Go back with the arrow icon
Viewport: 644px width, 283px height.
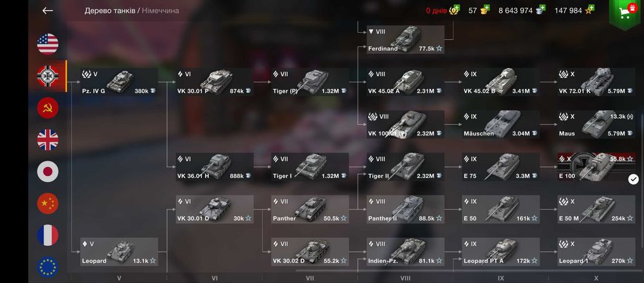coord(48,11)
